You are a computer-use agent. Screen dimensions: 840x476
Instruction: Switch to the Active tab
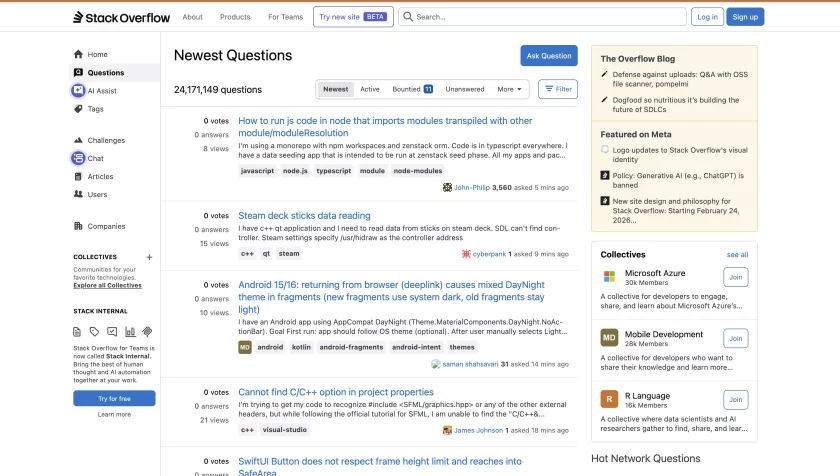pyautogui.click(x=370, y=89)
